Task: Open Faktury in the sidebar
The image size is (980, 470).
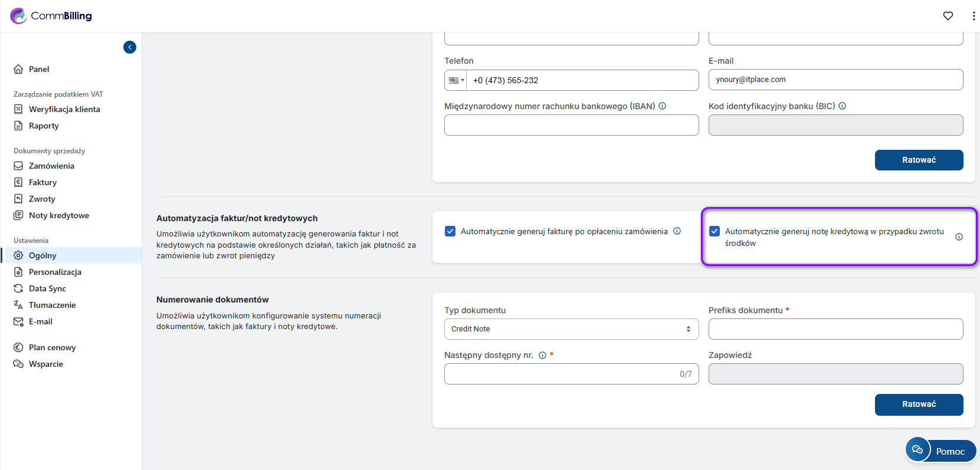Action: click(42, 182)
